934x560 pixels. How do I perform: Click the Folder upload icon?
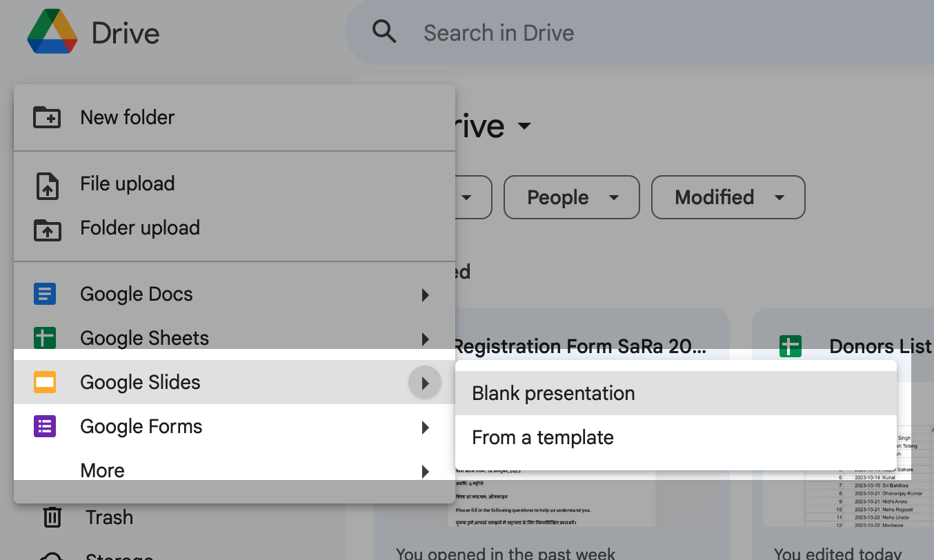pyautogui.click(x=47, y=228)
